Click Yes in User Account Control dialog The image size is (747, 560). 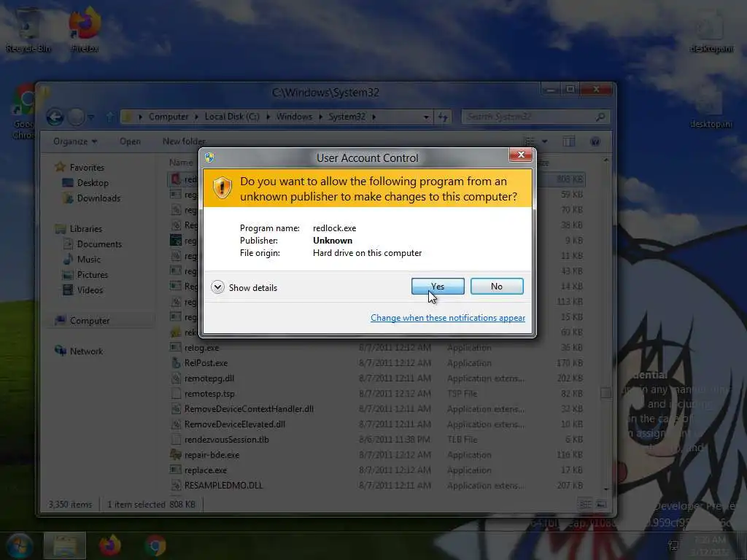(x=438, y=286)
